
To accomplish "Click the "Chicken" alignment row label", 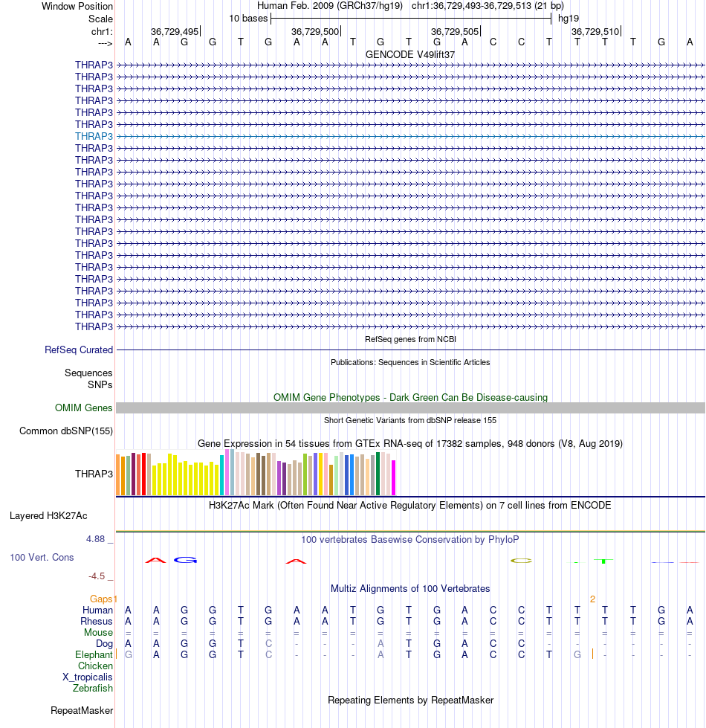I will pos(95,666).
